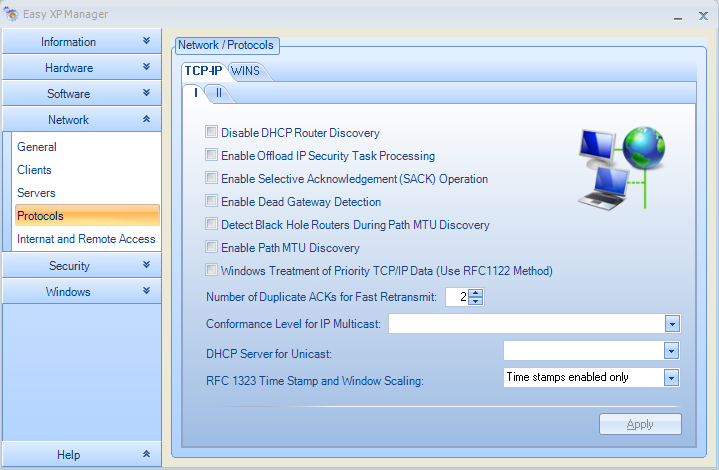Open RFC 1323 Time Stamp dropdown

coord(671,378)
